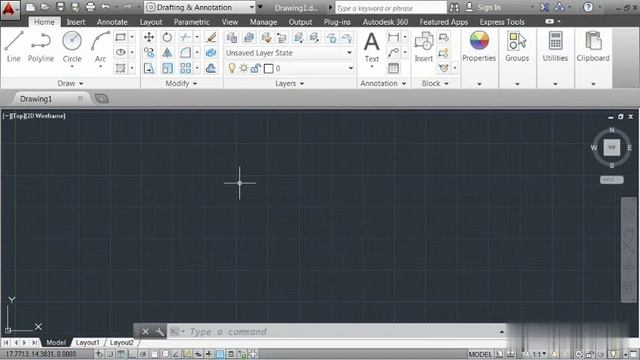This screenshot has height=360, width=640.
Task: Open the Home ribbon tab
Action: tap(44, 22)
